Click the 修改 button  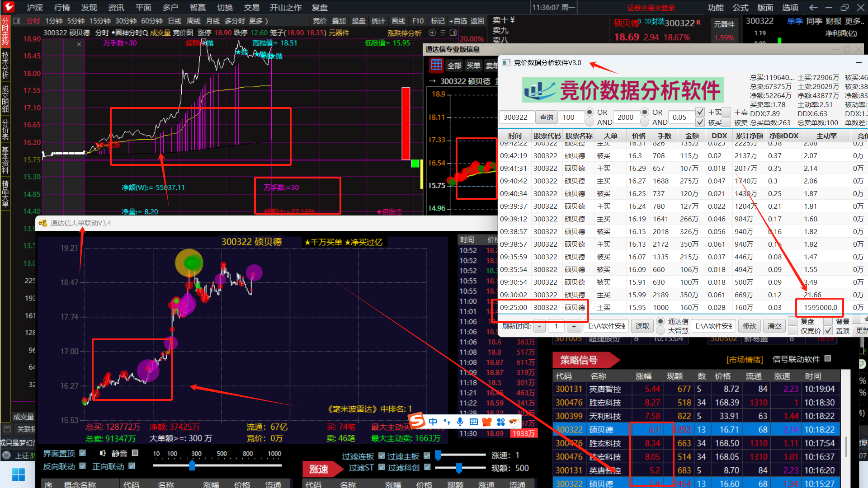(x=749, y=326)
